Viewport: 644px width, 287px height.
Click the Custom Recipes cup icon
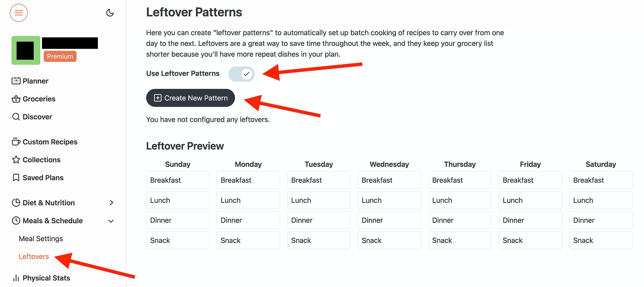tap(16, 142)
